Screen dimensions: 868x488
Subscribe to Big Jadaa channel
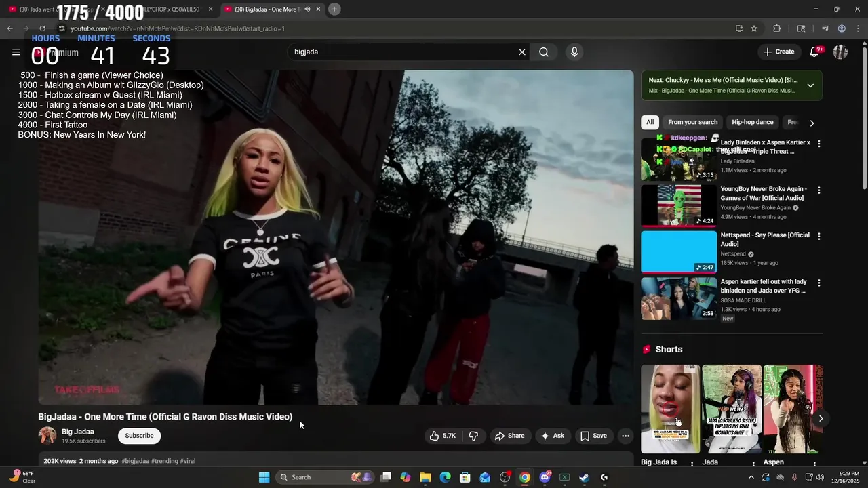coord(139,436)
